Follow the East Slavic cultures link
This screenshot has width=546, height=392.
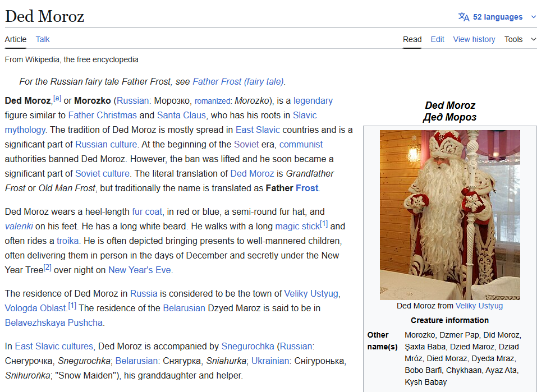point(54,347)
